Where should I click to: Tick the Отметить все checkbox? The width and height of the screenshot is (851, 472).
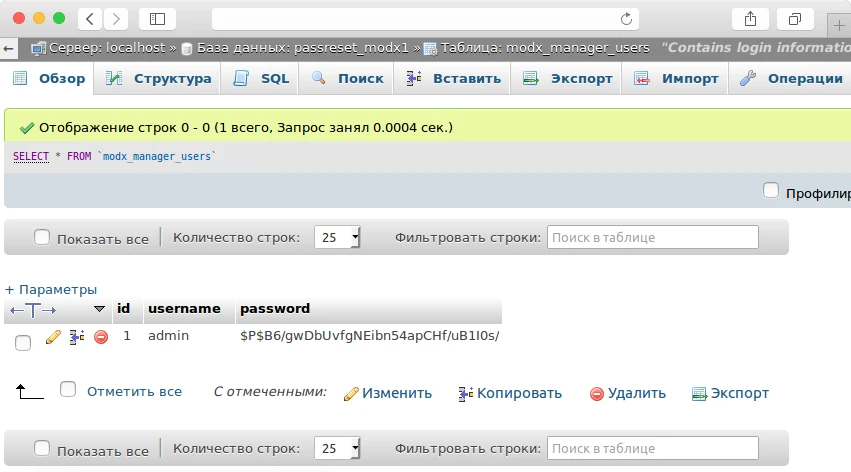(68, 390)
